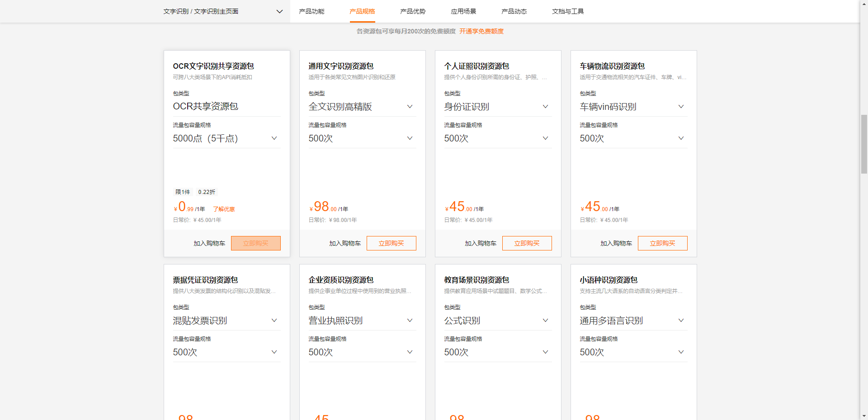This screenshot has height=420, width=868.
Task: Click the 通用文字识别资源包 title
Action: tap(341, 66)
